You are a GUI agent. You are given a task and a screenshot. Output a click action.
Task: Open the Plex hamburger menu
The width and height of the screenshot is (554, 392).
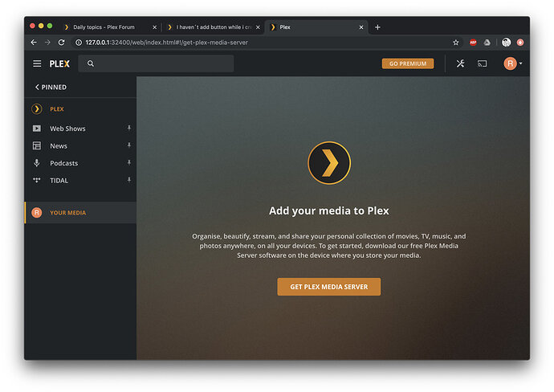click(x=37, y=63)
